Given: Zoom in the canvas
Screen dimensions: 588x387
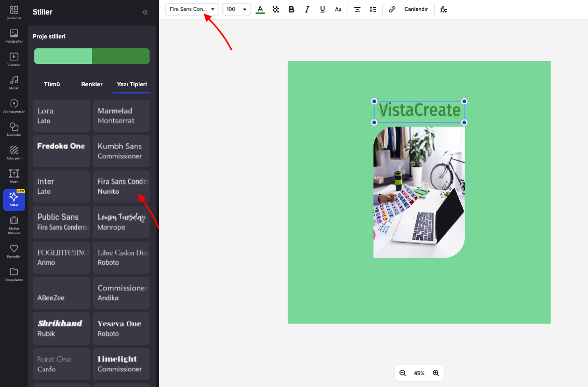Looking at the screenshot, I should pos(436,373).
